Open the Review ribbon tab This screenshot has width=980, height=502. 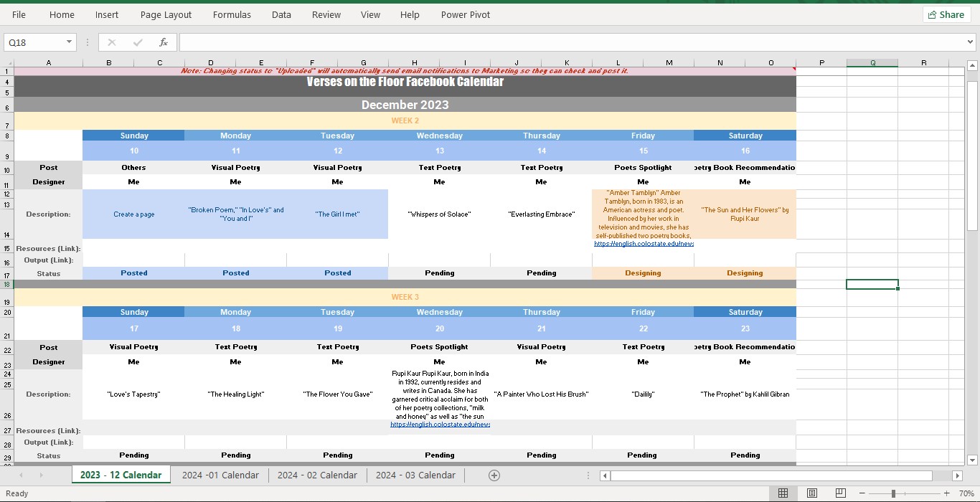[x=326, y=14]
